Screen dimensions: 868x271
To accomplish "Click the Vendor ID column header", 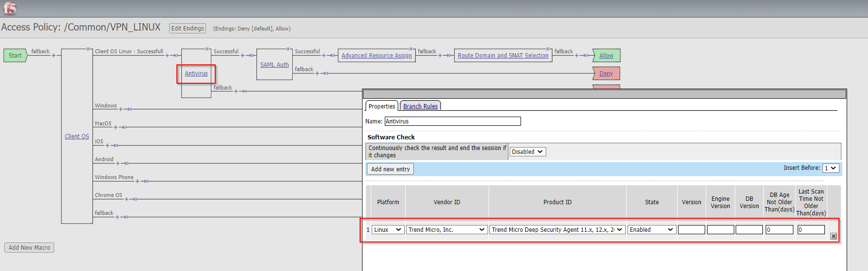I will [x=447, y=202].
